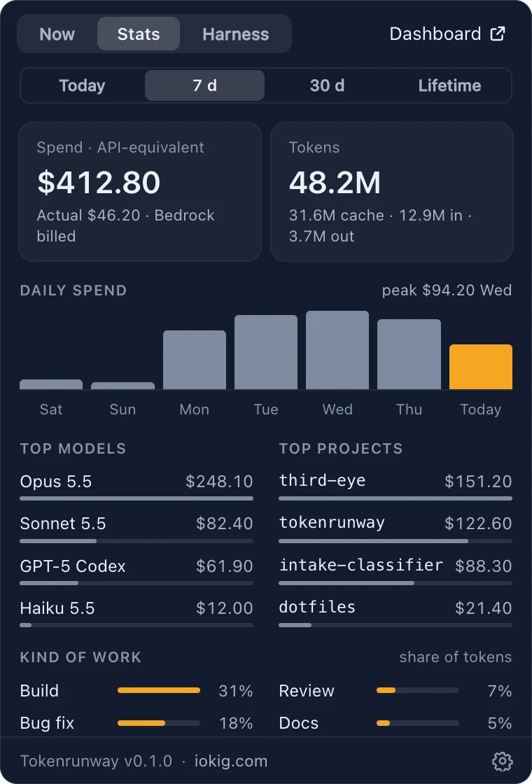Click the Spend API-equivalent card

click(x=140, y=192)
